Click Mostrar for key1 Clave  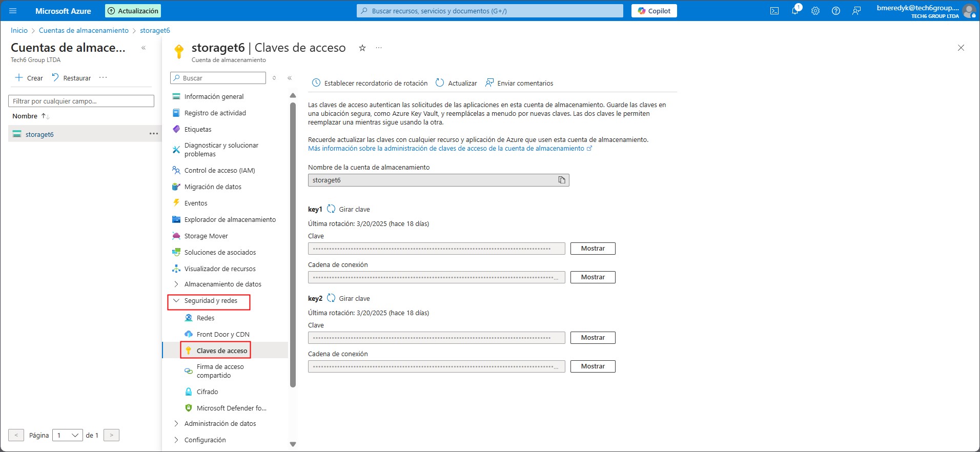coord(593,249)
